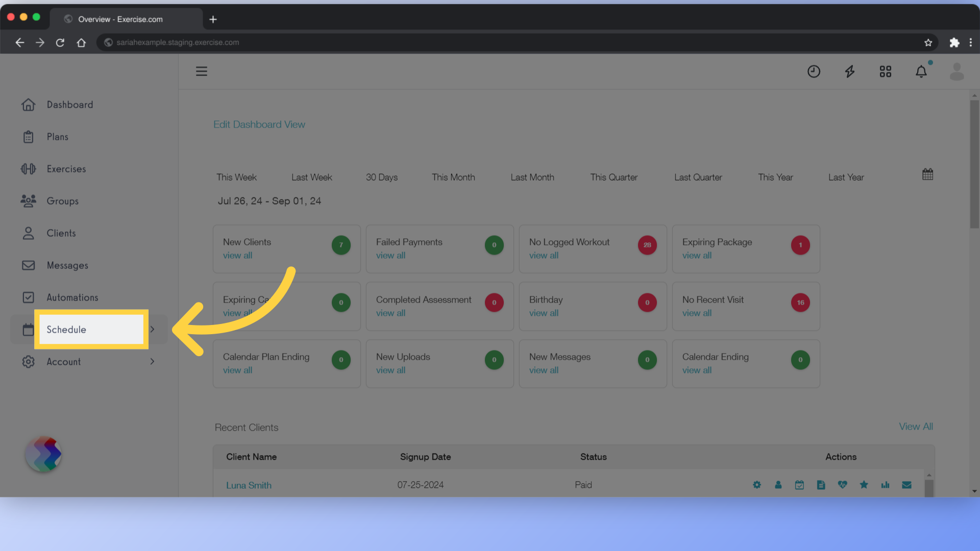Image resolution: width=980 pixels, height=551 pixels.
Task: Expand the Schedule sidebar item
Action: (154, 329)
